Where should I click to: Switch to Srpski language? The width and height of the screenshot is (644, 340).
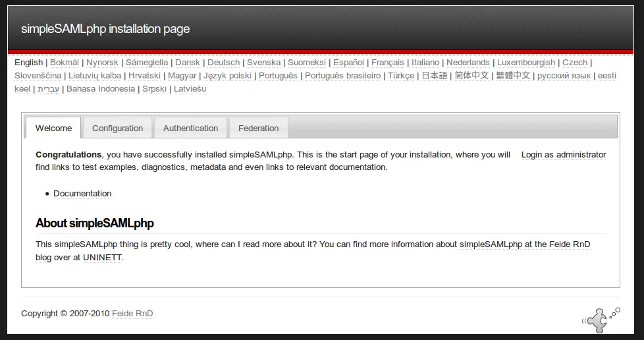pos(155,89)
